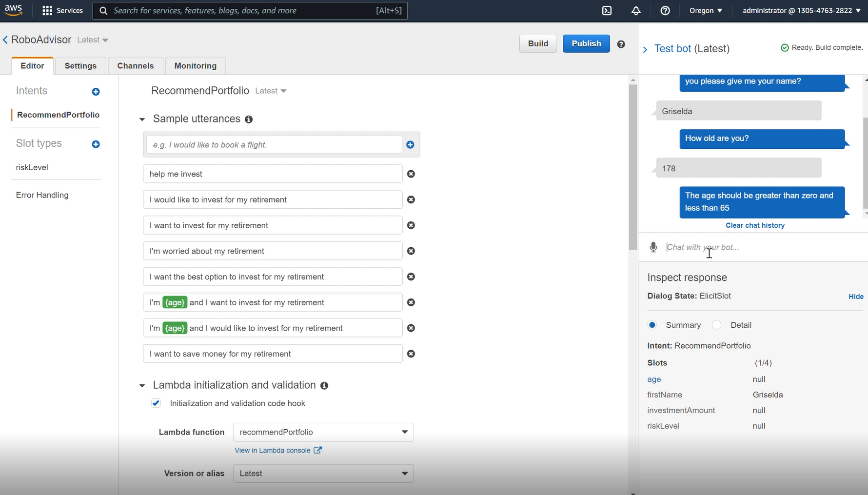This screenshot has width=868, height=495.
Task: Add a new slot type with the plus icon
Action: tap(96, 144)
